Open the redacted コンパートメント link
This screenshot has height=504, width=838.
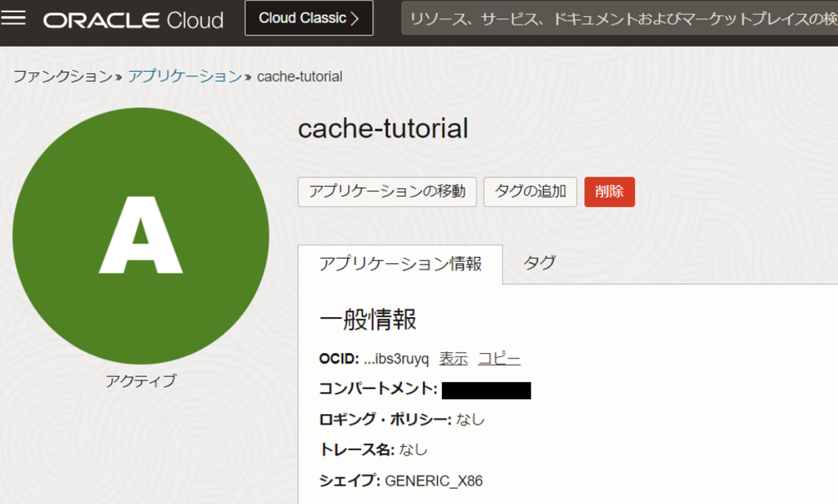(x=486, y=390)
